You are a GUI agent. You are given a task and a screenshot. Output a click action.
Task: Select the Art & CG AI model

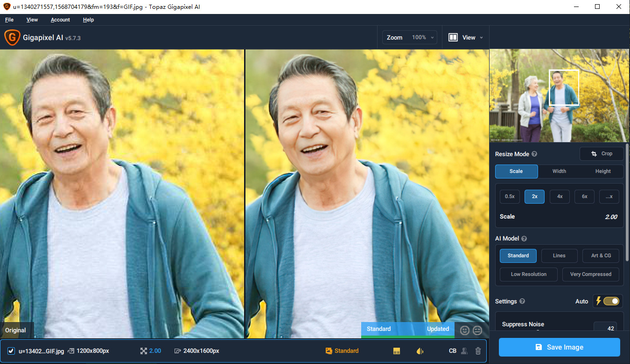tap(601, 256)
